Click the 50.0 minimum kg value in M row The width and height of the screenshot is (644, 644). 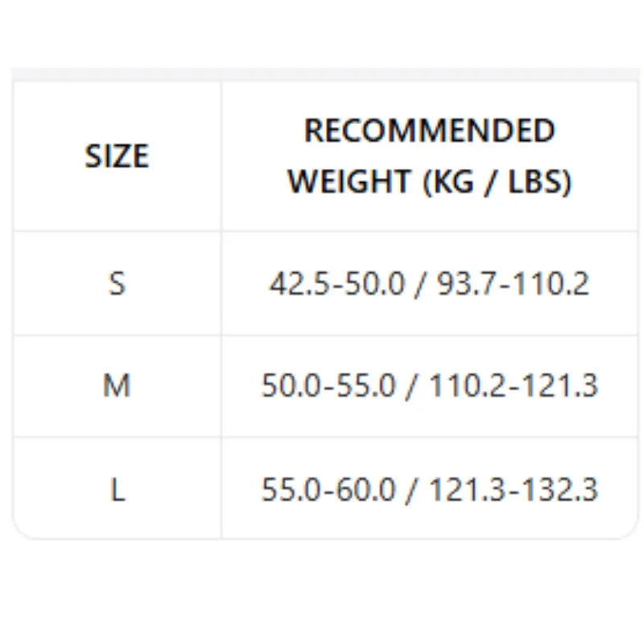[291, 386]
